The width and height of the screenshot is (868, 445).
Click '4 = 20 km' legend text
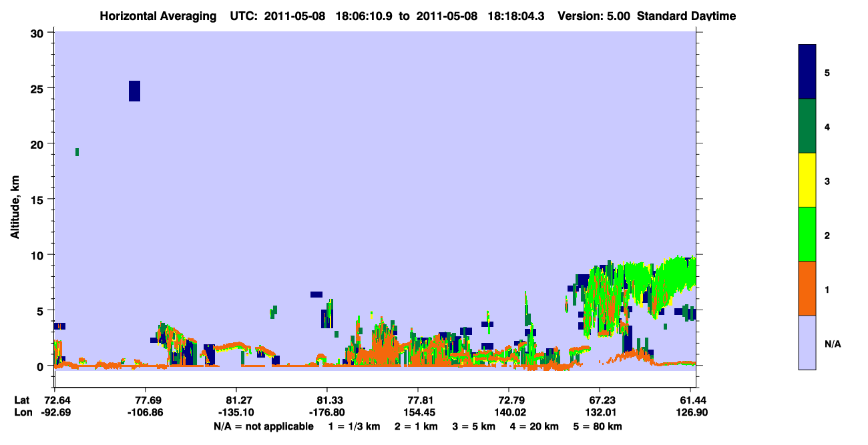click(535, 426)
